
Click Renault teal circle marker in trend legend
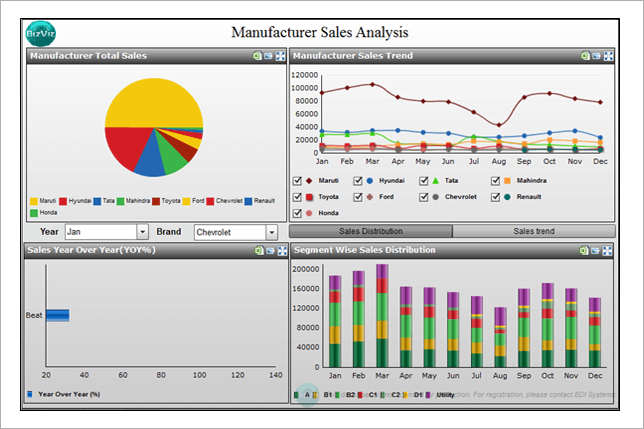point(507,197)
